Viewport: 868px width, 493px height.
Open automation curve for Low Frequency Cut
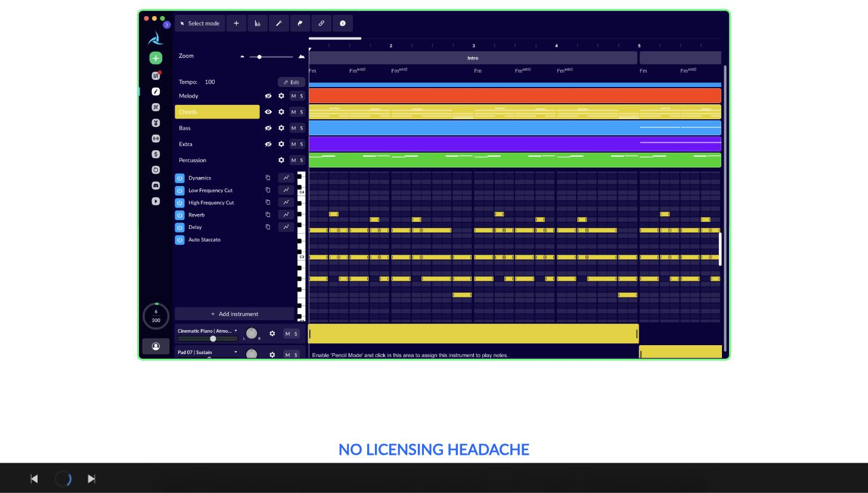[x=286, y=190]
